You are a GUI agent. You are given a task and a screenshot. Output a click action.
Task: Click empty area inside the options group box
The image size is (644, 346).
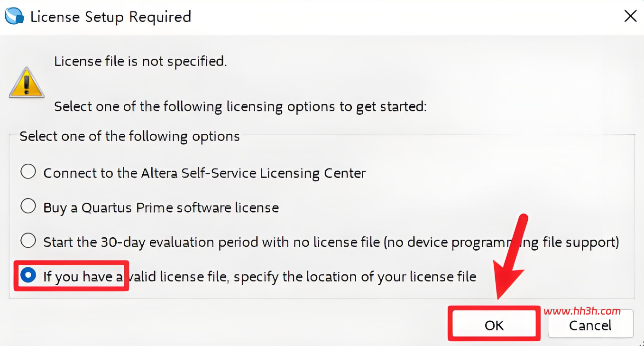click(522, 190)
